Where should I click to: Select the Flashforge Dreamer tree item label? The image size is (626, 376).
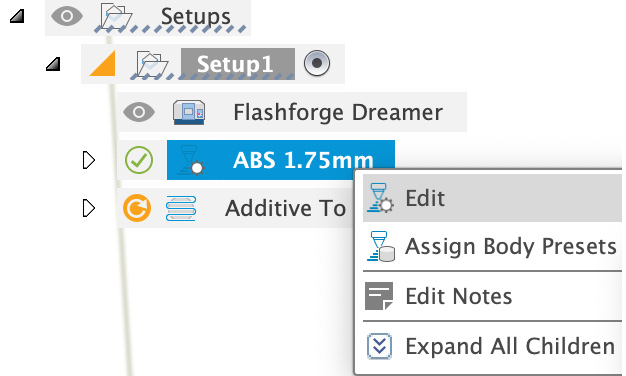(338, 112)
